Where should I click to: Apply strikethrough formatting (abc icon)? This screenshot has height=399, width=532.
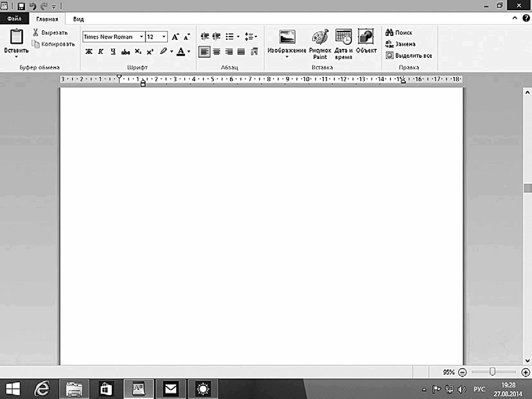(125, 52)
